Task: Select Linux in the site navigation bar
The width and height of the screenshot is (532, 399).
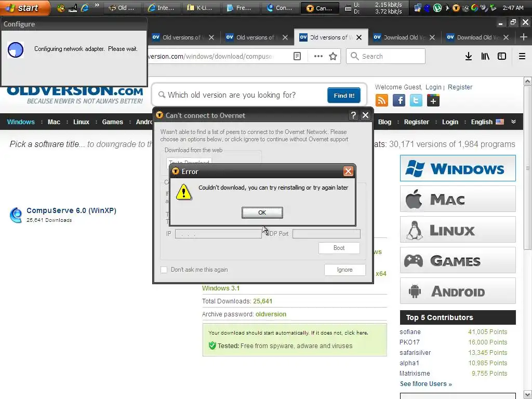Action: click(81, 122)
